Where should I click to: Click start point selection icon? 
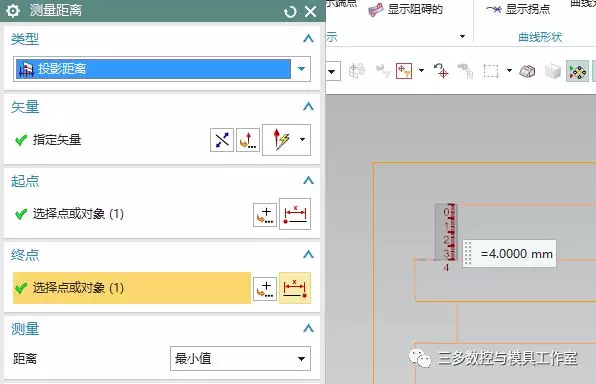coord(295,214)
